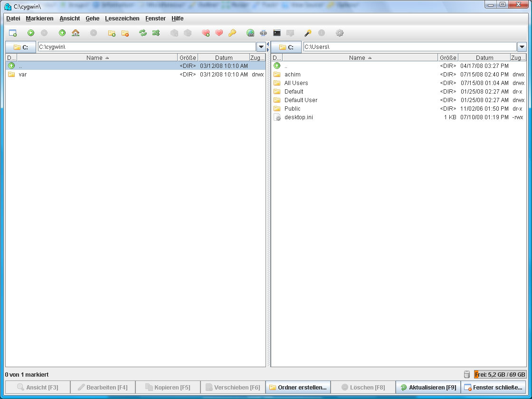Viewport: 532px width, 399px height.
Task: Connect to server via globe icon
Action: tap(250, 33)
